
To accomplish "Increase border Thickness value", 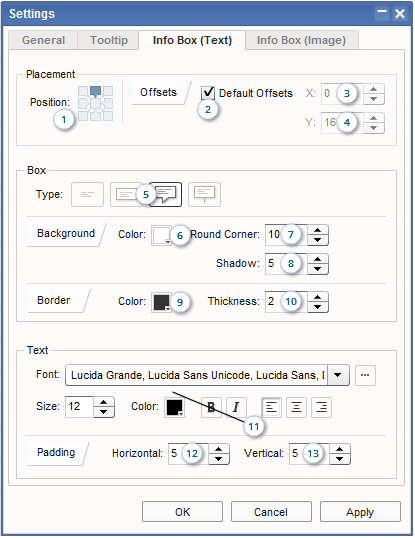I will (x=318, y=297).
